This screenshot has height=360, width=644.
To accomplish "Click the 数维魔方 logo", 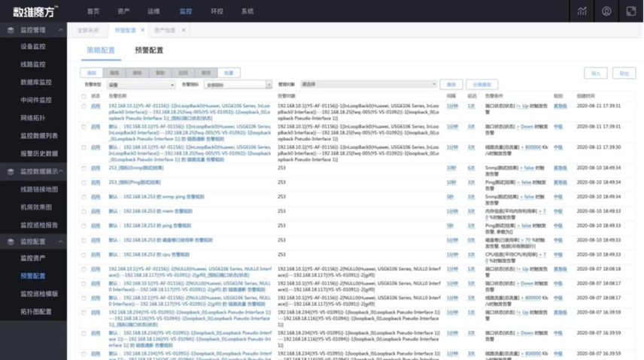I will click(x=35, y=11).
